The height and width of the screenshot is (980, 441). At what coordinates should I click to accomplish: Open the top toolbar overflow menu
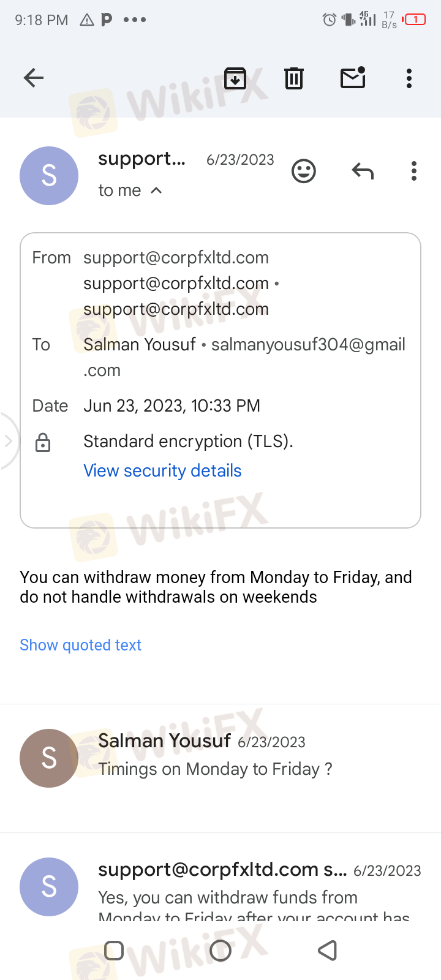click(409, 78)
